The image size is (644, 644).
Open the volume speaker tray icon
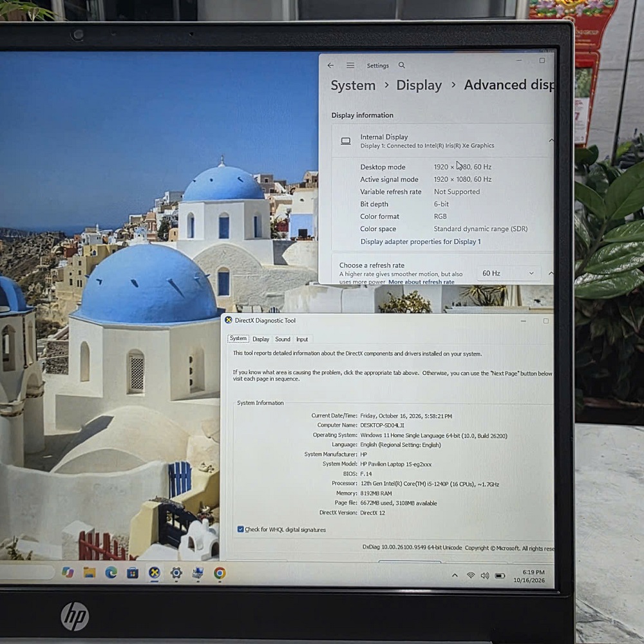click(485, 575)
